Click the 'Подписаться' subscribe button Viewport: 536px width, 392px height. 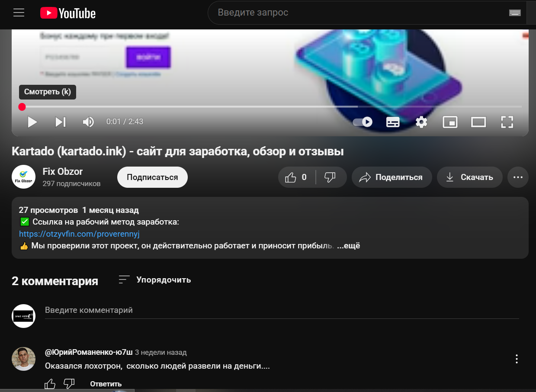[x=152, y=177]
